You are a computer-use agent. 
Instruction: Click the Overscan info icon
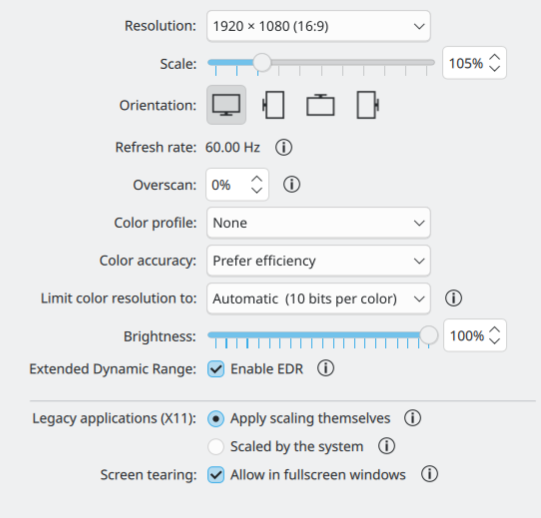coord(292,184)
